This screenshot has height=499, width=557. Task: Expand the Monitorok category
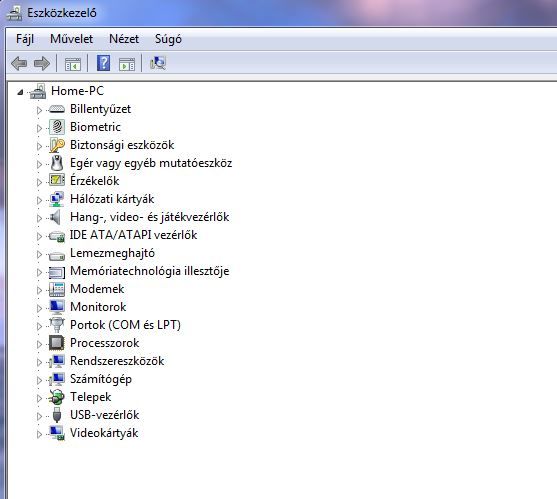39,308
